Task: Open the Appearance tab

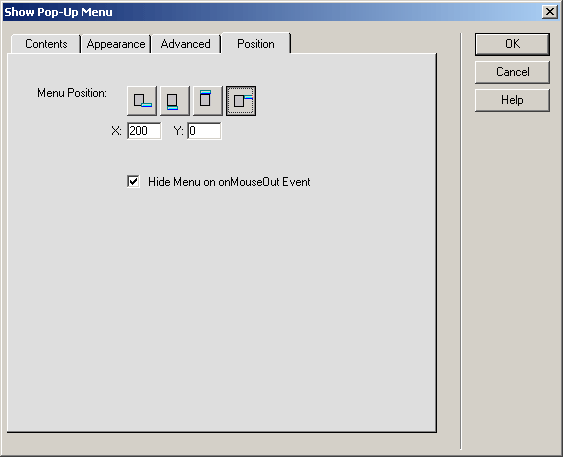Action: point(116,44)
